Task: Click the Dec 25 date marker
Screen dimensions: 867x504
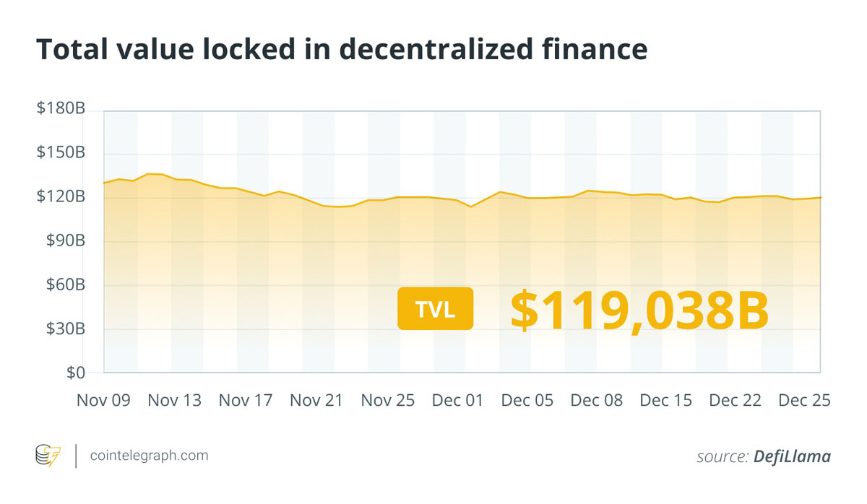Action: 804,400
